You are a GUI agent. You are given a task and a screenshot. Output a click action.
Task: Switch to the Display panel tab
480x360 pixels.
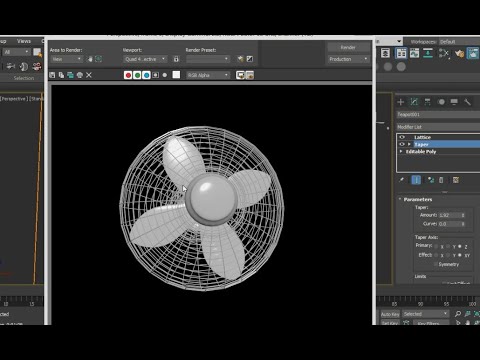tap(454, 102)
